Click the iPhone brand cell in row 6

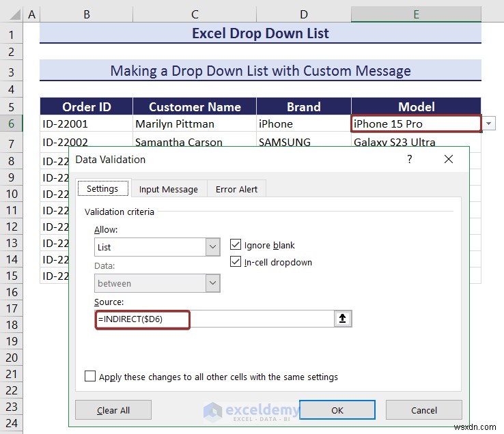click(304, 124)
